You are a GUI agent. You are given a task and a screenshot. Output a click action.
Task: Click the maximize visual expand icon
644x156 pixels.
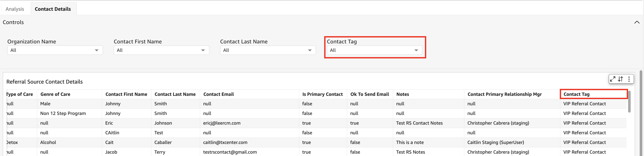[612, 79]
